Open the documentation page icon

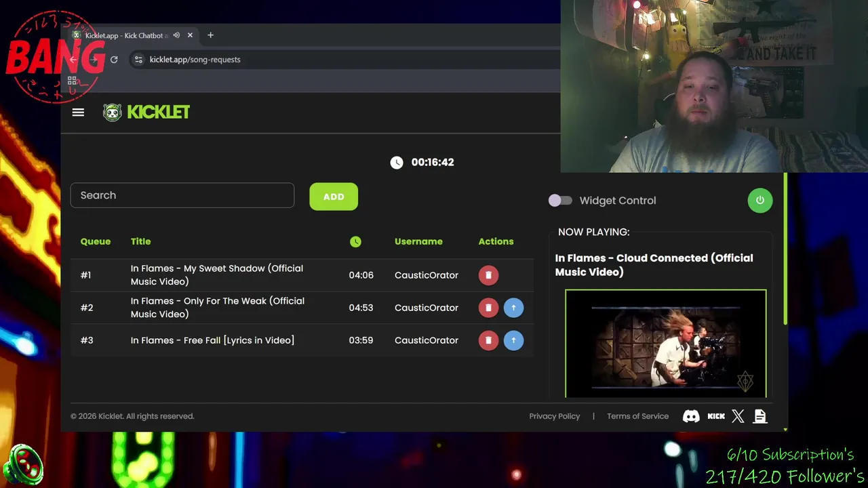pos(760,416)
